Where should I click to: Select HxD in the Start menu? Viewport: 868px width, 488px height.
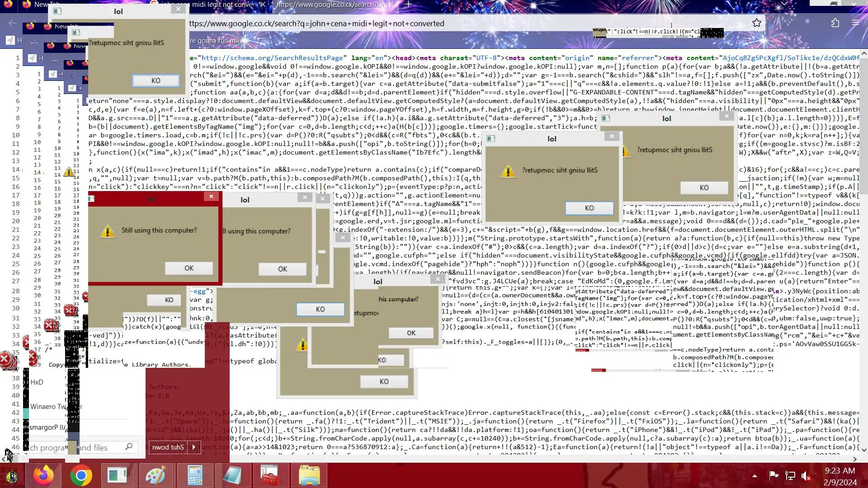click(x=37, y=382)
